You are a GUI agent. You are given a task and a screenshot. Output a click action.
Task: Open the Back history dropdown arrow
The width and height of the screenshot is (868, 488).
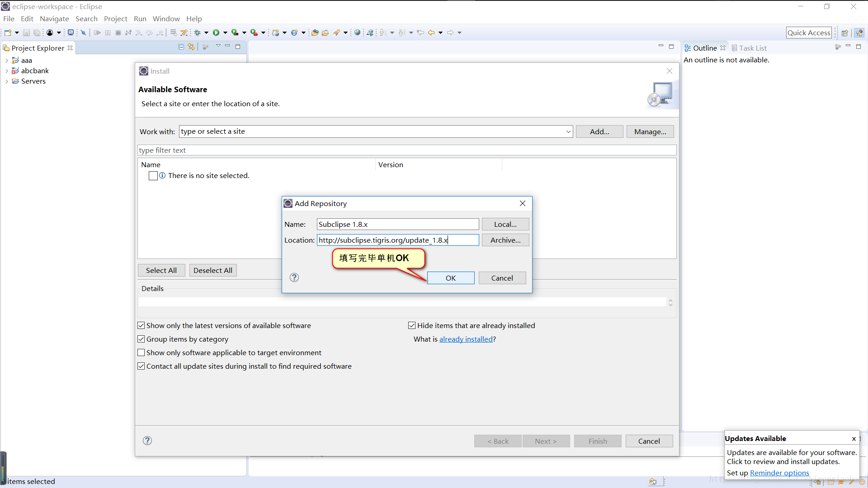click(440, 33)
